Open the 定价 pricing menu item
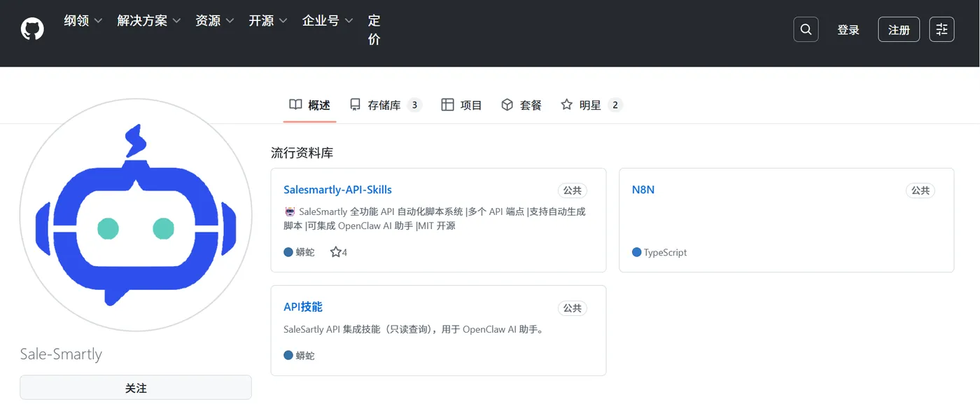 click(x=374, y=30)
